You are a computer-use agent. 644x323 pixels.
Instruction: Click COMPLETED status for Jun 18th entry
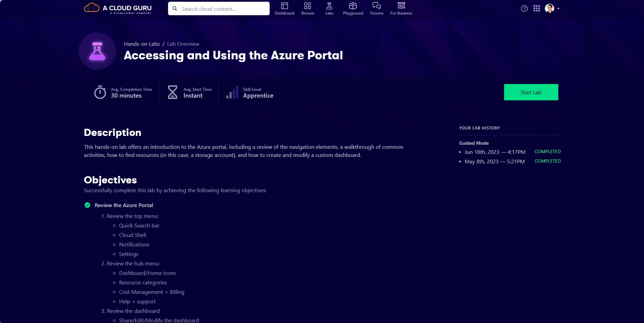pos(547,152)
